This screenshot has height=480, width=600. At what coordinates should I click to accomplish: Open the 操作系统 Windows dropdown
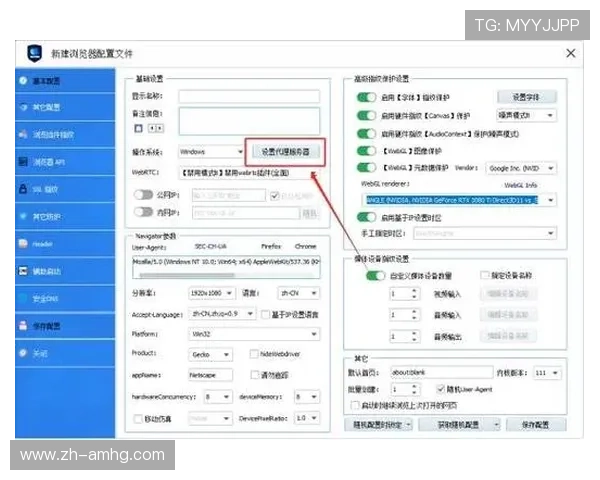pos(211,152)
